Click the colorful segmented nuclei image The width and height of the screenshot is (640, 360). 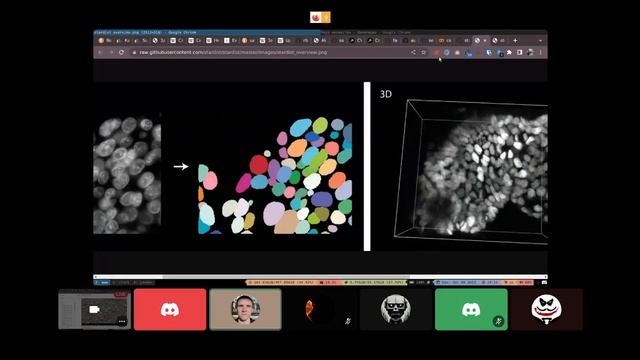(x=275, y=176)
